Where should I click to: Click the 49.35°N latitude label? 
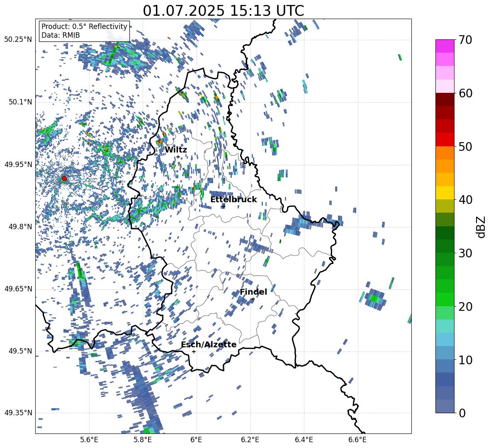[18, 413]
